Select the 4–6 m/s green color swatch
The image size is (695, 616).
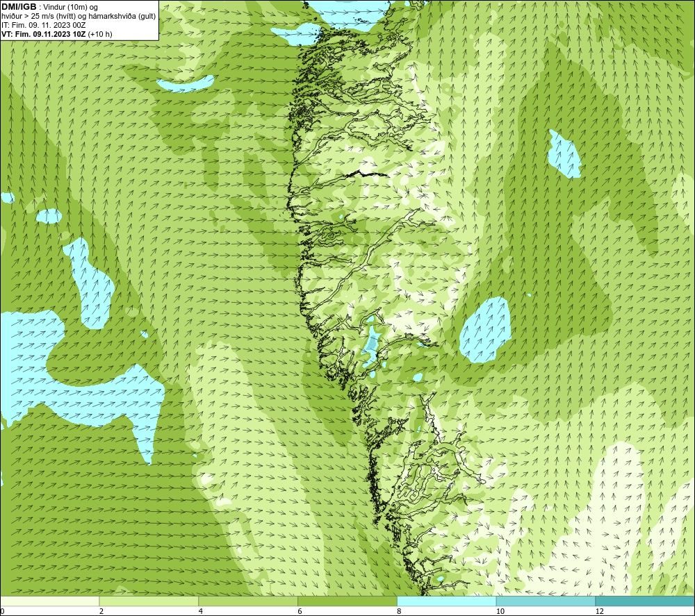(x=248, y=601)
